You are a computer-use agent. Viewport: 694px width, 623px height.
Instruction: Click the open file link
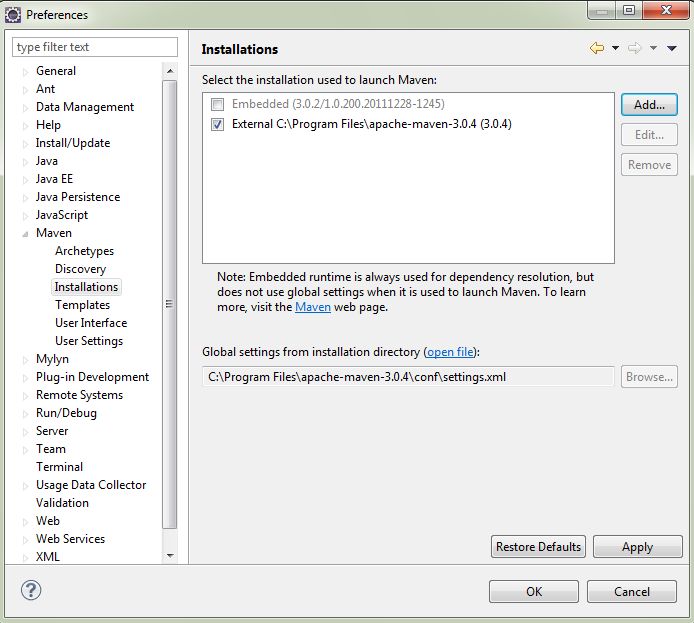pos(450,352)
